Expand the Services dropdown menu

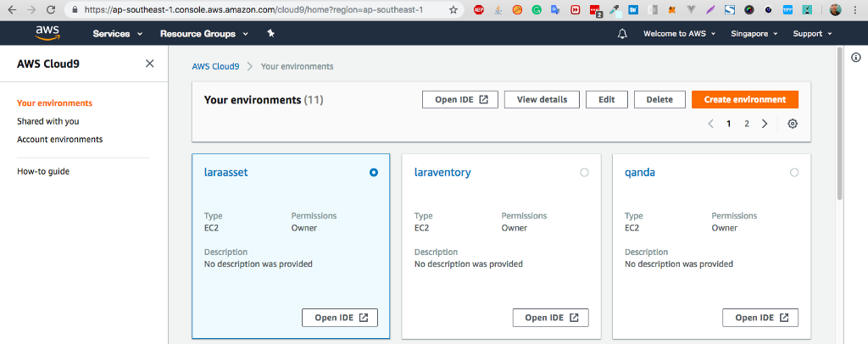click(117, 34)
